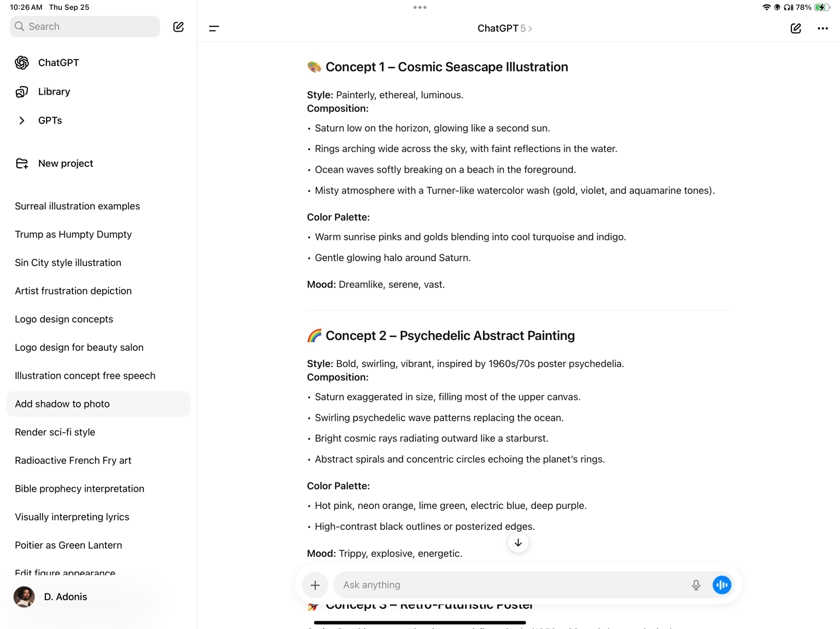The width and height of the screenshot is (840, 629).
Task: Open the ChatGPT 5 model selector
Action: [505, 28]
